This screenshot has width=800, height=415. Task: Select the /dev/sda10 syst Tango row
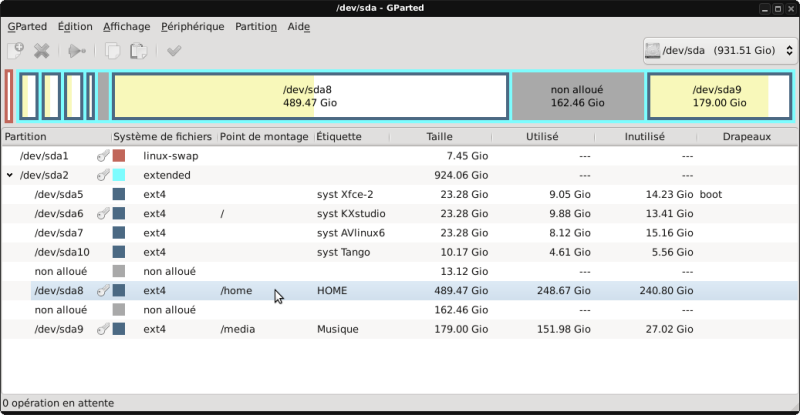tap(400, 252)
